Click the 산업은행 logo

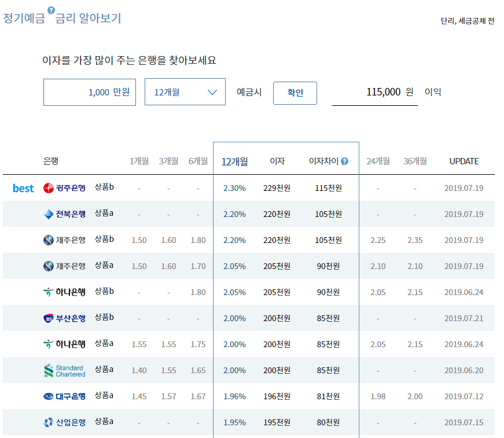click(64, 422)
